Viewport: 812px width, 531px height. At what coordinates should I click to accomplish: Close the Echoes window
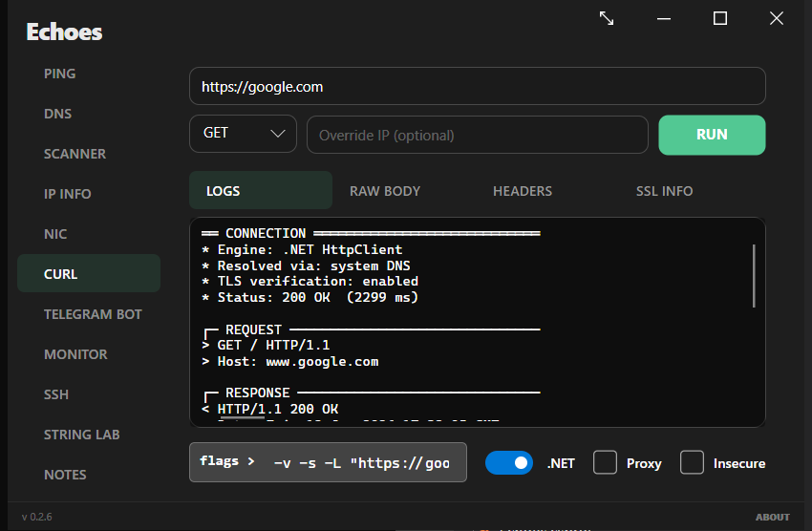(777, 19)
